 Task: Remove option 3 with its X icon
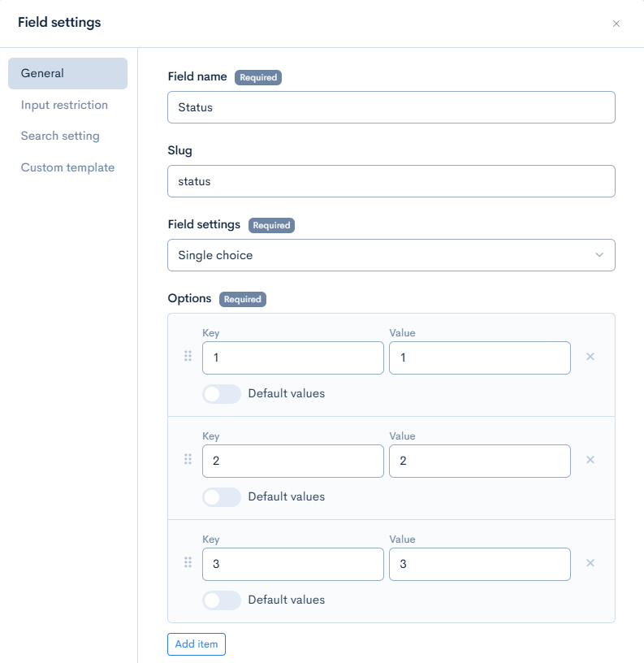tap(590, 563)
